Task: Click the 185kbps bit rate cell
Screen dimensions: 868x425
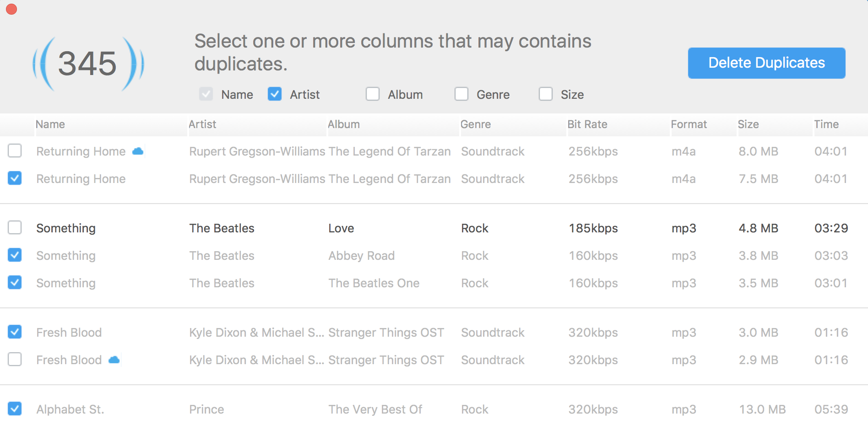Action: [x=593, y=228]
